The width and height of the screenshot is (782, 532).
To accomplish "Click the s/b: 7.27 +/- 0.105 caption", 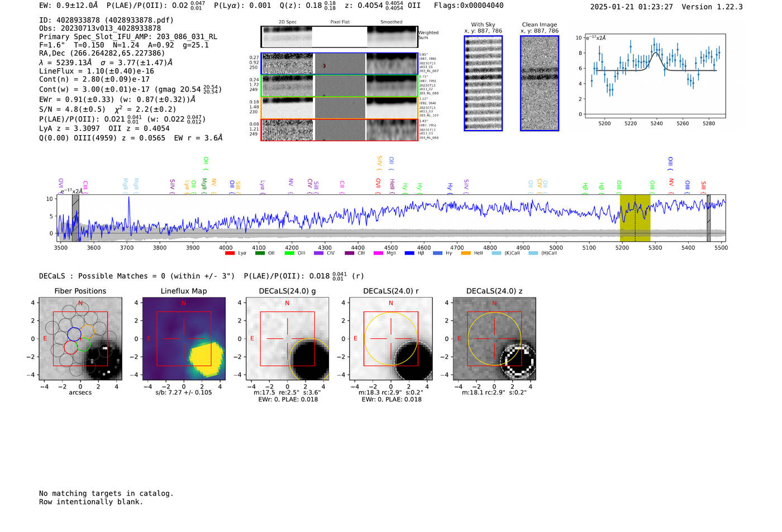I will [184, 392].
